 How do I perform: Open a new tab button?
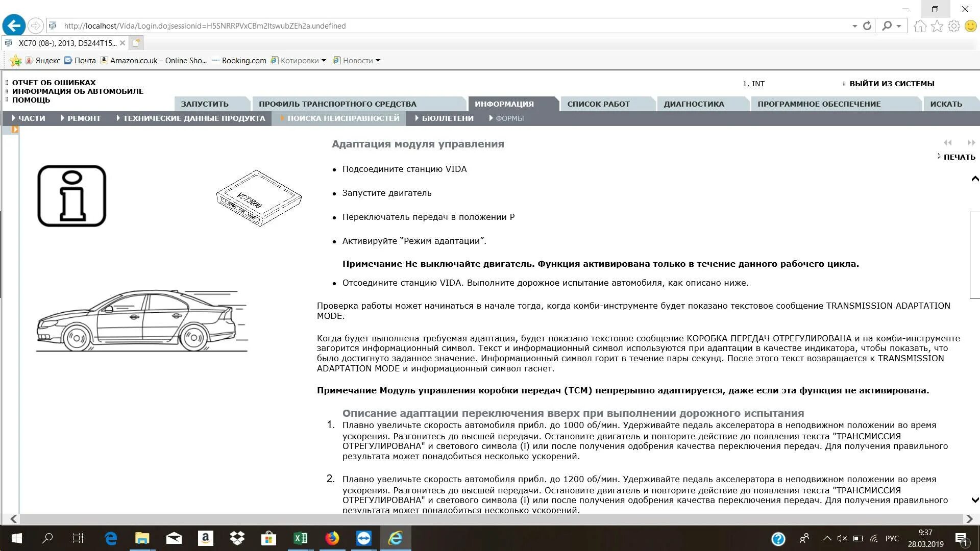[136, 43]
